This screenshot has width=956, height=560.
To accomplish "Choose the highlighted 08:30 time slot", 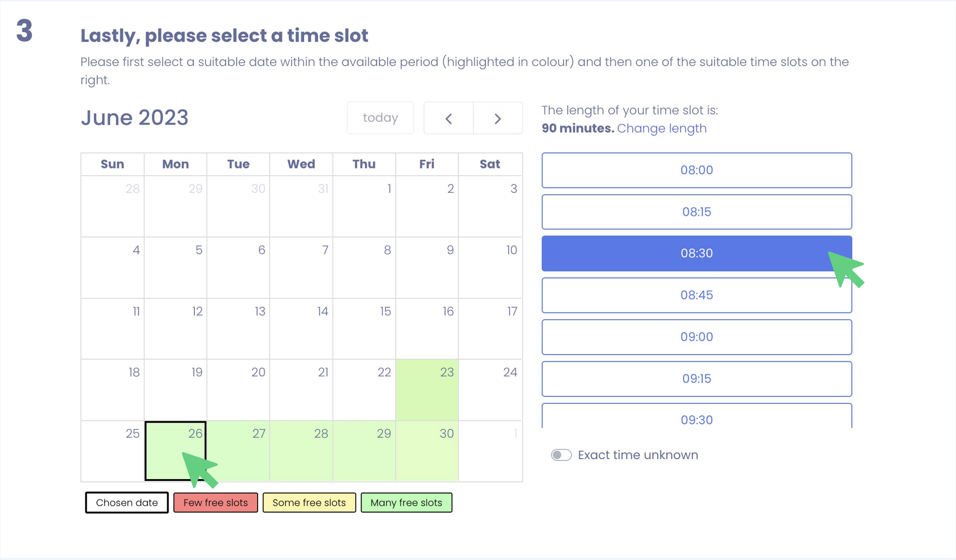I will coord(696,253).
